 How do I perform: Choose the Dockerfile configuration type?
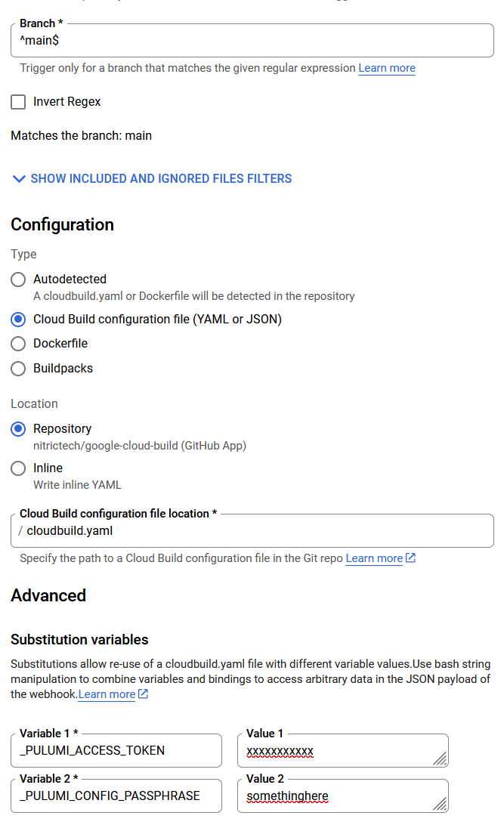(x=18, y=344)
